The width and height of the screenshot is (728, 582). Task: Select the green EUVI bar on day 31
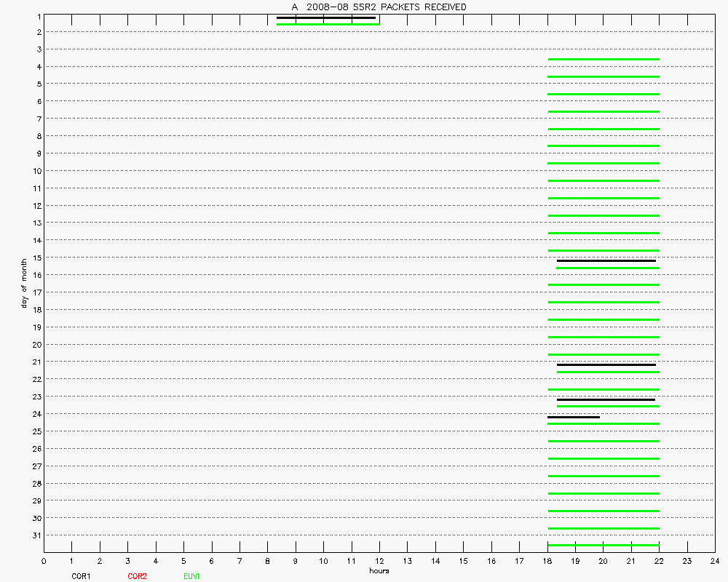pos(604,545)
